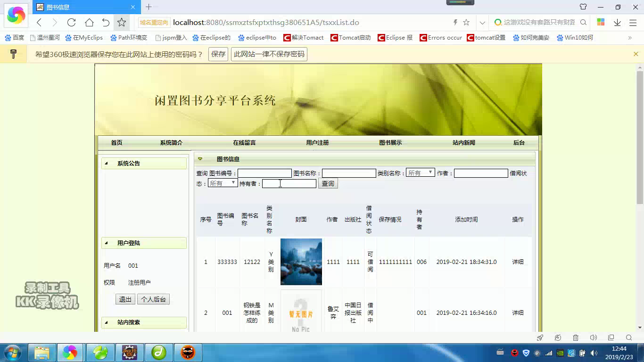The width and height of the screenshot is (644, 362).
Task: Click 保存 to save the password
Action: (218, 54)
